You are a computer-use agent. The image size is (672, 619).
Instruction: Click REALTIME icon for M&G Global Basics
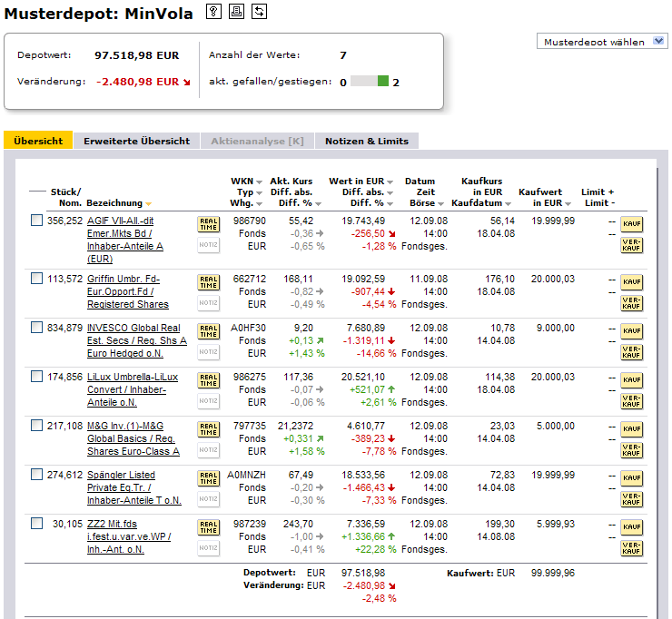[208, 428]
